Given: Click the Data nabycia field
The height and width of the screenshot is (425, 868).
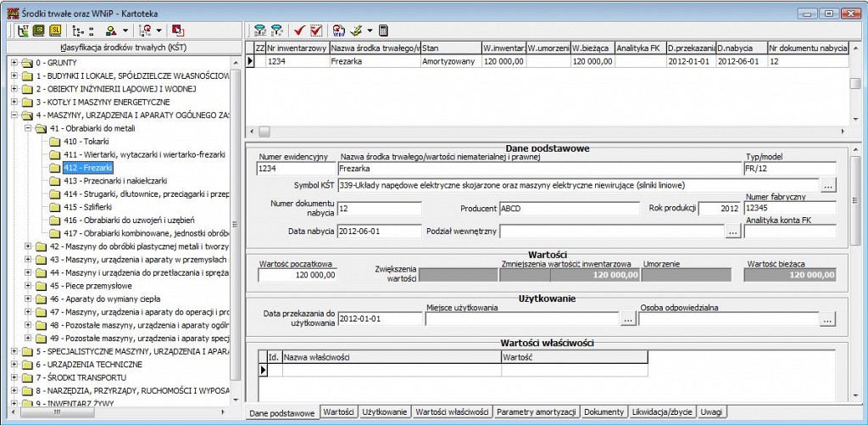Looking at the screenshot, I should coord(379,231).
